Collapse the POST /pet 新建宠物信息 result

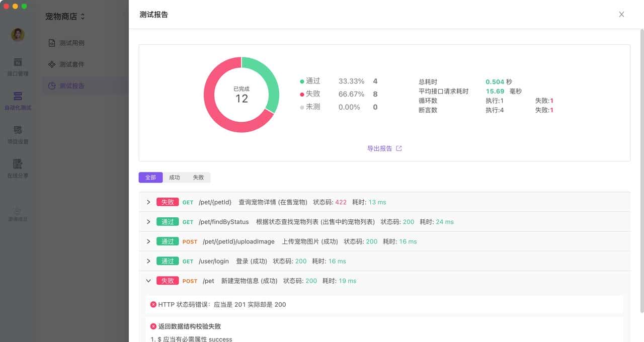click(148, 281)
